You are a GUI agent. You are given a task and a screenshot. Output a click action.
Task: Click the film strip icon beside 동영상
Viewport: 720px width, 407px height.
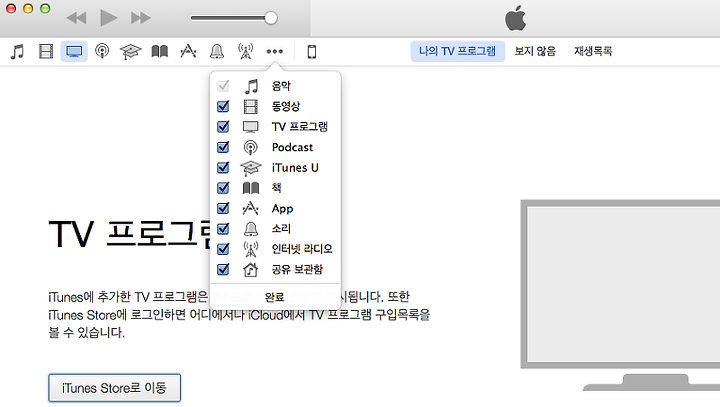[251, 107]
